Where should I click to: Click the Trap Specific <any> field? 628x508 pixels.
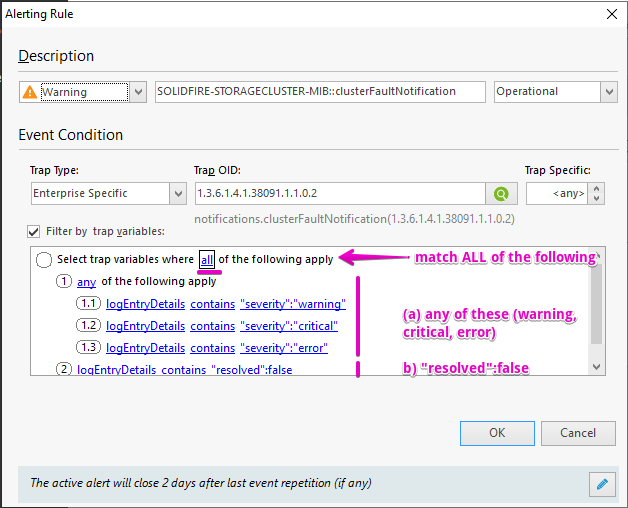[x=557, y=194]
